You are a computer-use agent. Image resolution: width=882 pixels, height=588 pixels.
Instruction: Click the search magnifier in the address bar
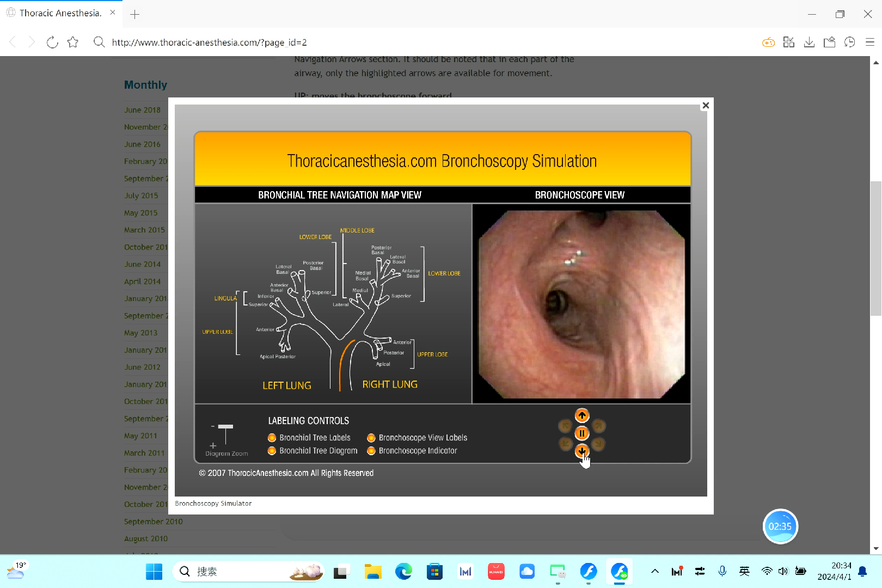click(x=99, y=42)
